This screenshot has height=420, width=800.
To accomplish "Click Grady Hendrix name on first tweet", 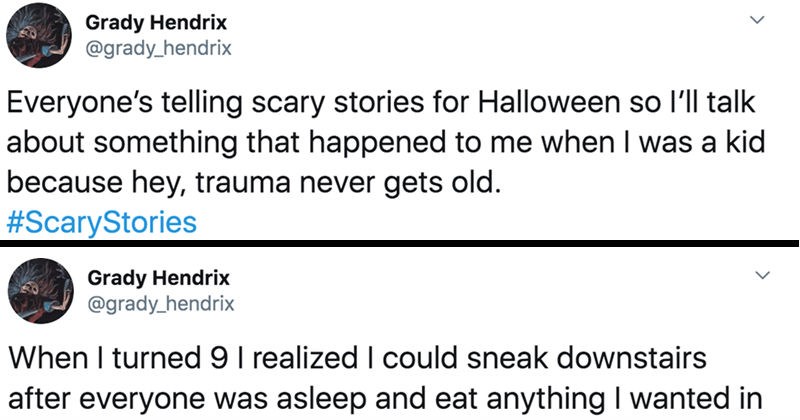I will (x=156, y=23).
